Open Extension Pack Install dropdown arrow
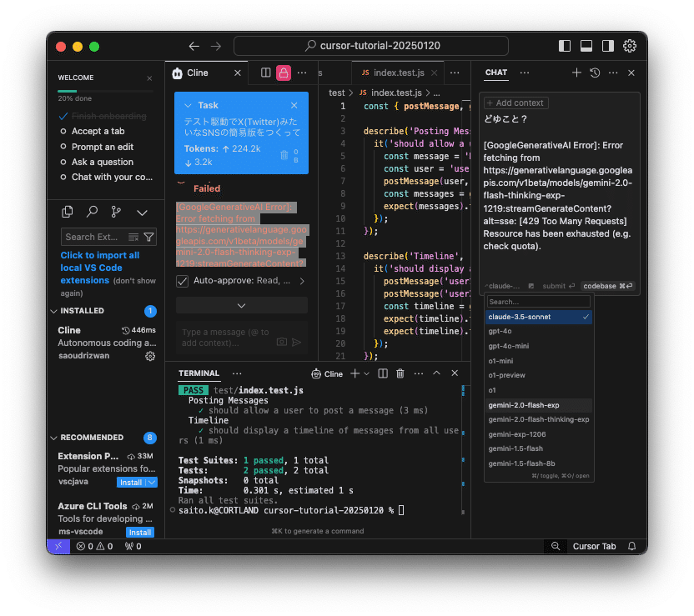694x616 pixels. coord(152,483)
